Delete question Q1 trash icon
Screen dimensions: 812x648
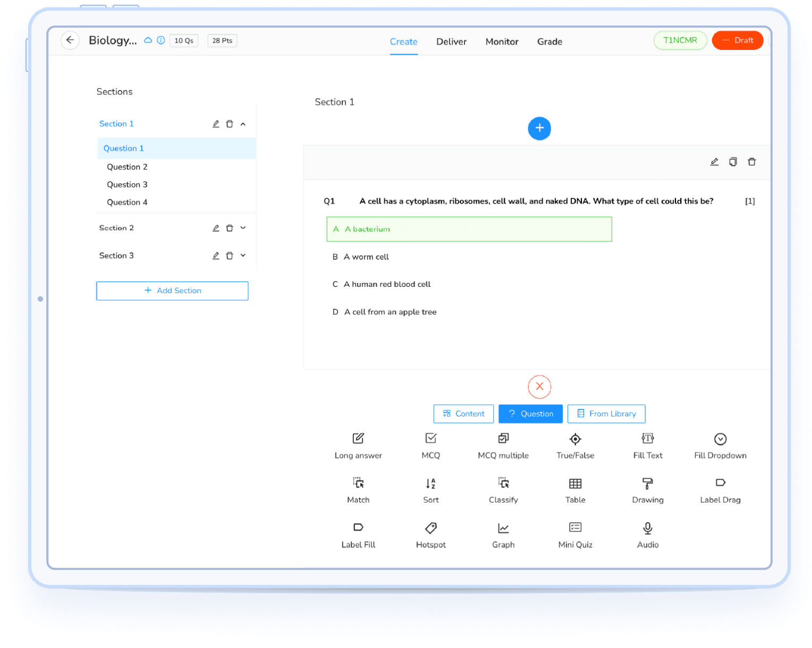[x=751, y=162]
